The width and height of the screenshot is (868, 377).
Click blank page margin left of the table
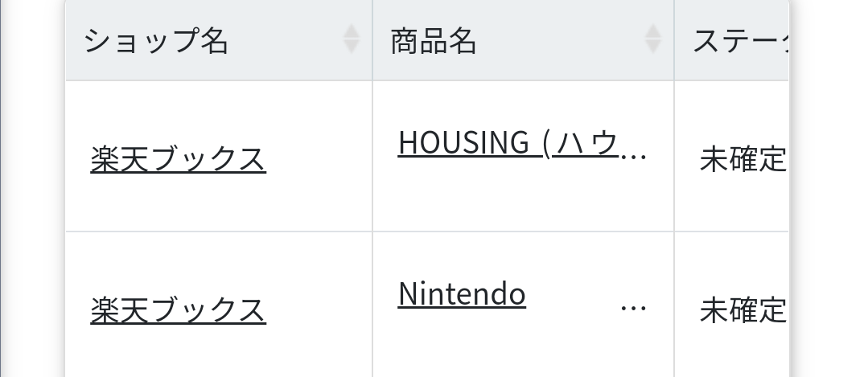33,188
